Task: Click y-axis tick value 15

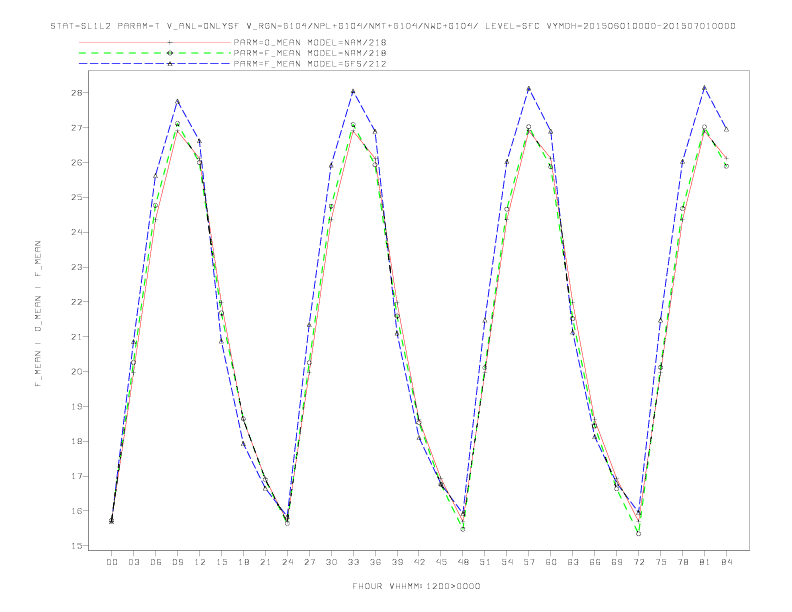Action: tap(78, 546)
